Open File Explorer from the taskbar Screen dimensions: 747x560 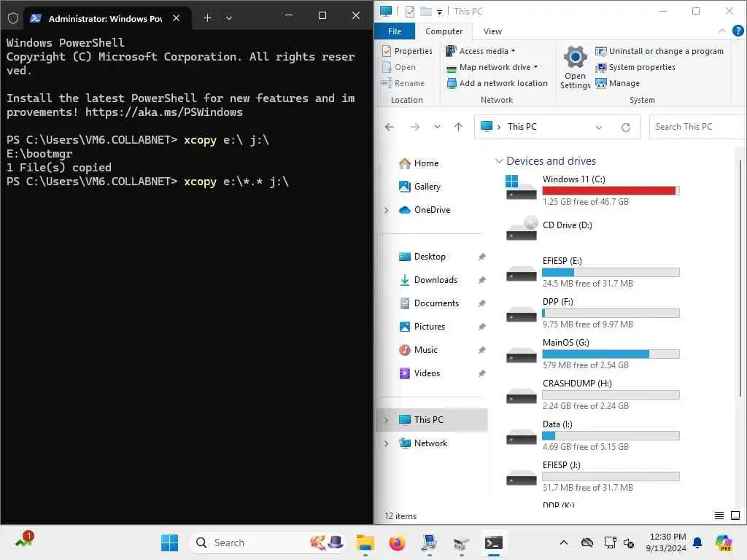(x=365, y=542)
